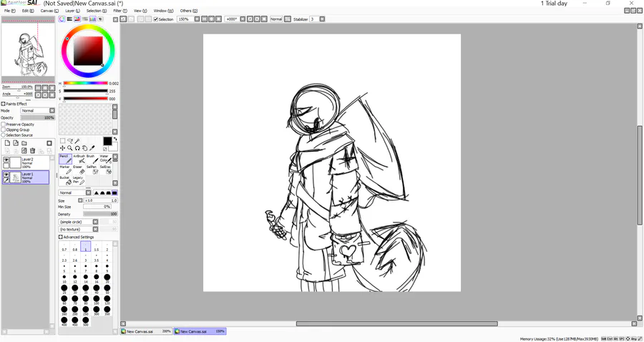Screen dimensions: 644x342
Task: Click the zoom in plus button in toolbar
Action: click(211, 19)
